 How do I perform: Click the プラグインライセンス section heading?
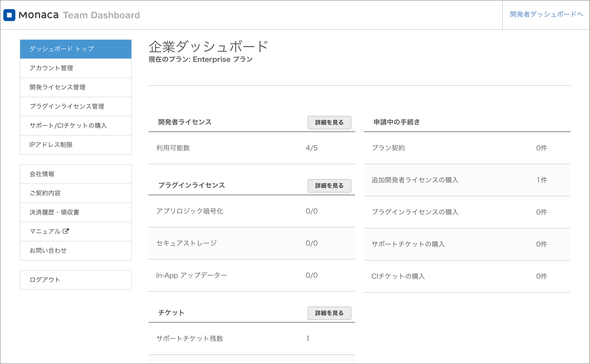(191, 185)
